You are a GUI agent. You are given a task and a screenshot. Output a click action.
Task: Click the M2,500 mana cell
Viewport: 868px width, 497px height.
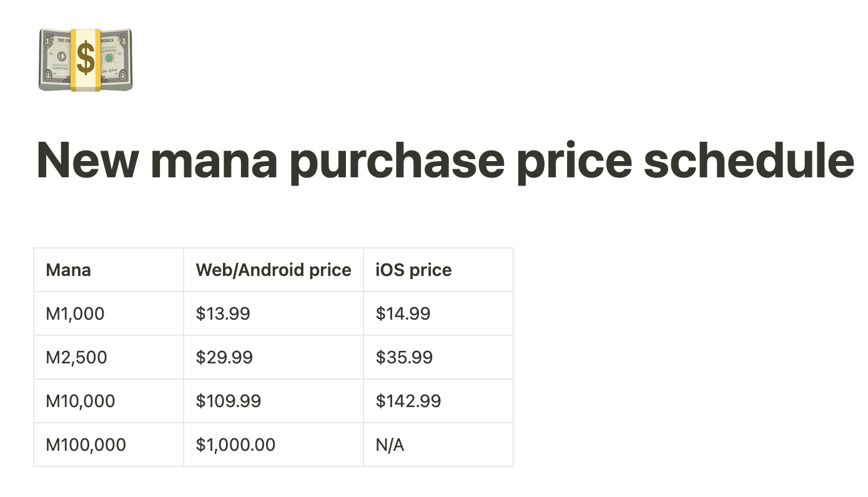(x=109, y=357)
